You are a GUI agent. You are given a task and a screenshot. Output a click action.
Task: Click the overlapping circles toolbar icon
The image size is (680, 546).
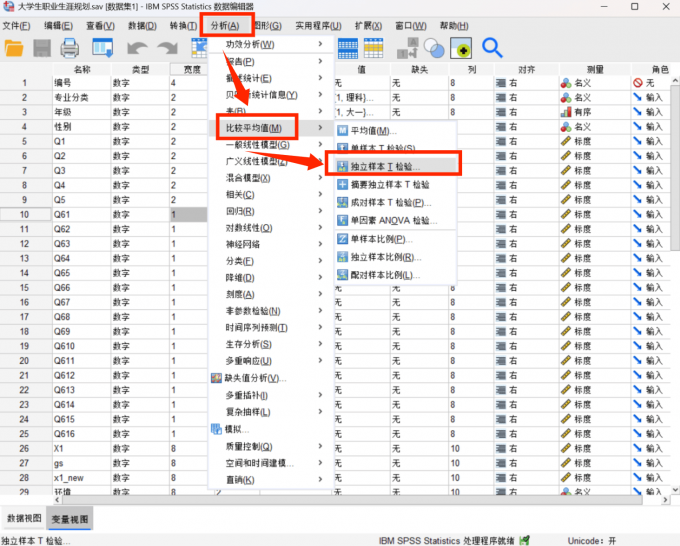(x=434, y=48)
